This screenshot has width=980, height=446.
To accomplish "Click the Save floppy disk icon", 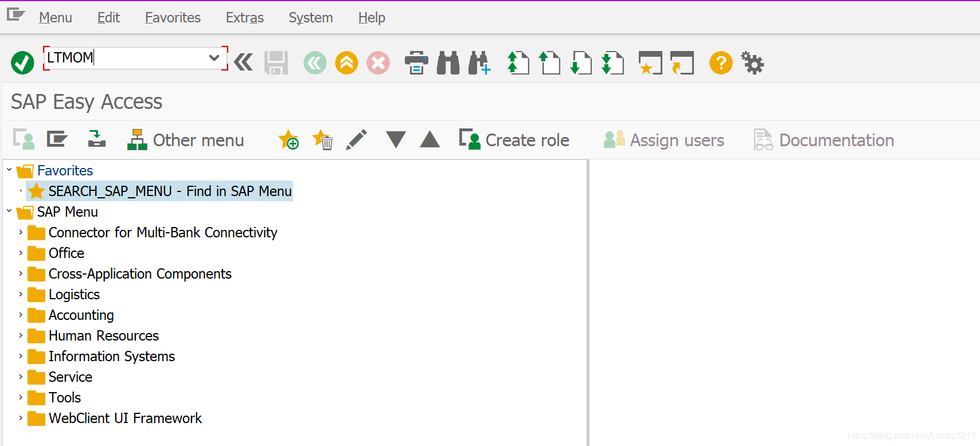I will [x=276, y=62].
